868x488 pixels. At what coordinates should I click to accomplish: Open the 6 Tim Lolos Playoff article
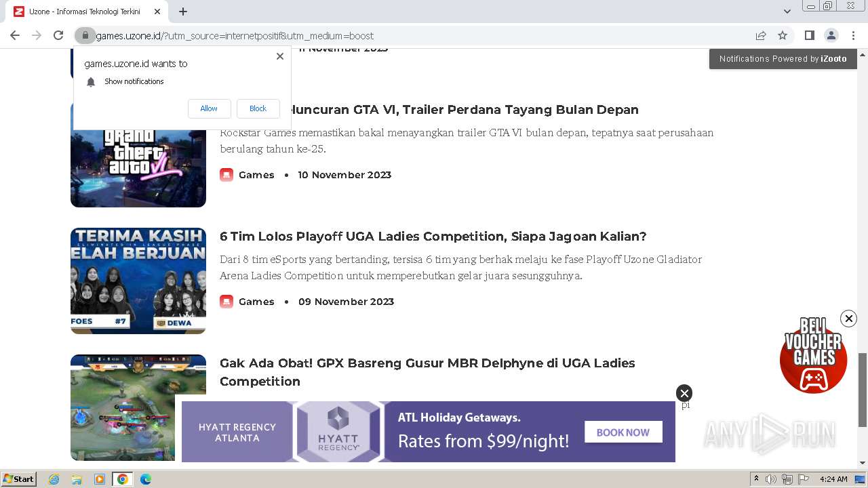pos(433,237)
